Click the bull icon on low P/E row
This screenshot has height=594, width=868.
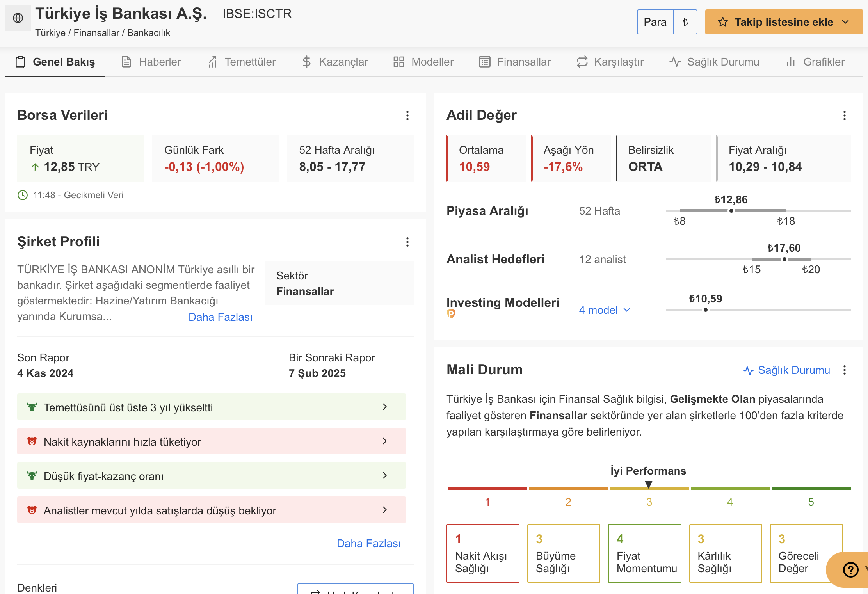pos(32,476)
